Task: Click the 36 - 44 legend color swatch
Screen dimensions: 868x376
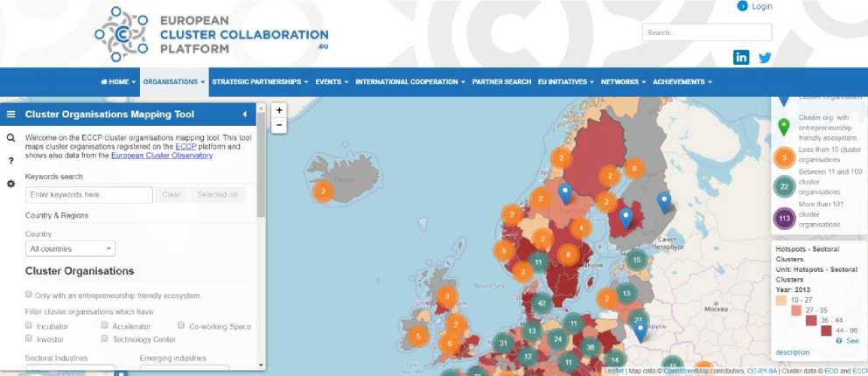Action: tap(811, 321)
